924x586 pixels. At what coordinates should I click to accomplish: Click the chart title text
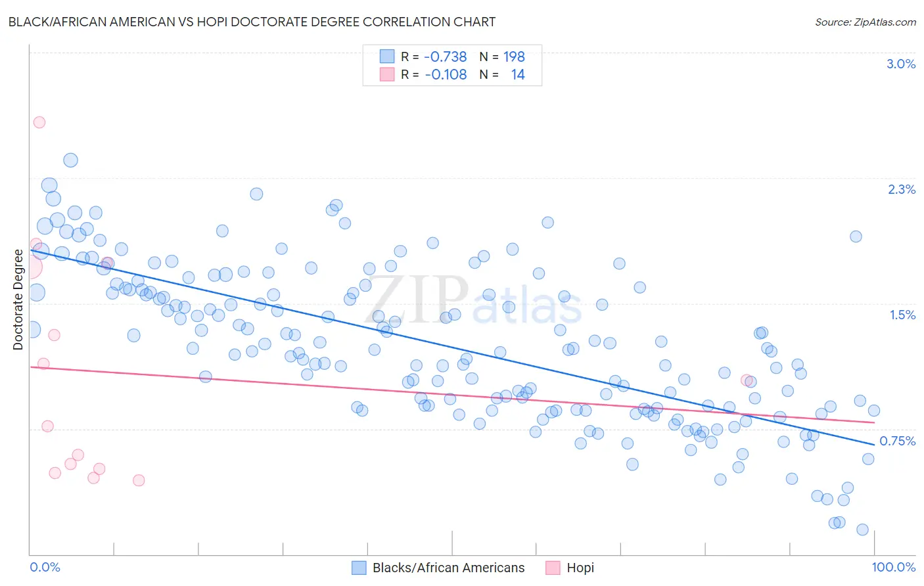[252, 22]
